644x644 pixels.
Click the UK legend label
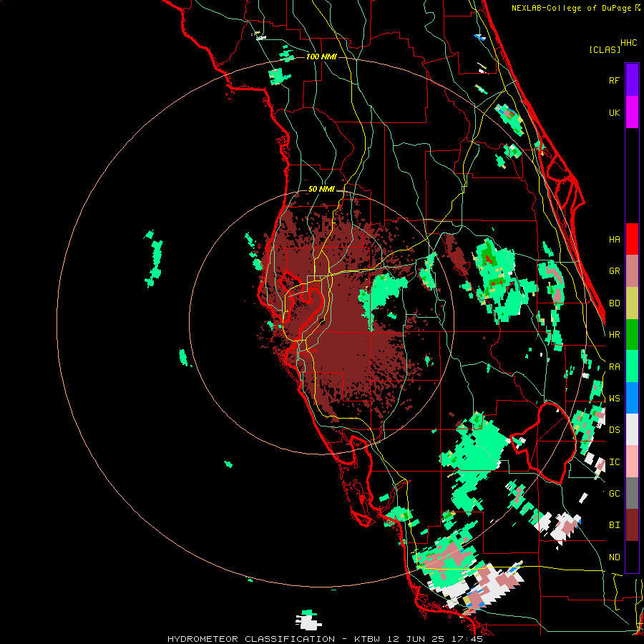click(614, 112)
